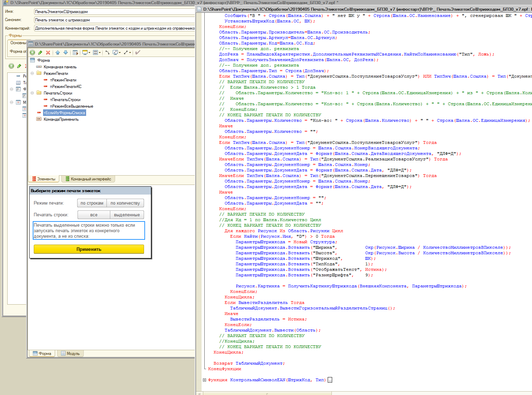Image resolution: width=532 pixels, height=395 pixels.
Task: Click the blue move up arrow icon
Action: (58, 52)
